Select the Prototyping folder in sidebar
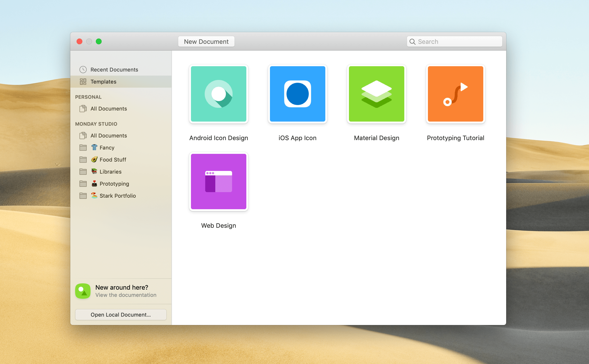The height and width of the screenshot is (364, 589). (x=114, y=184)
